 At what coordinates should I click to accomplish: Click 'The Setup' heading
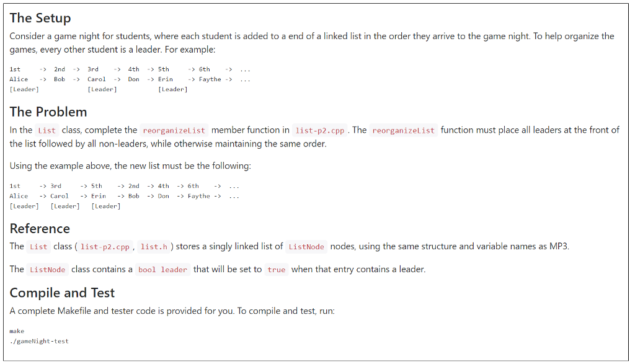click(x=40, y=18)
